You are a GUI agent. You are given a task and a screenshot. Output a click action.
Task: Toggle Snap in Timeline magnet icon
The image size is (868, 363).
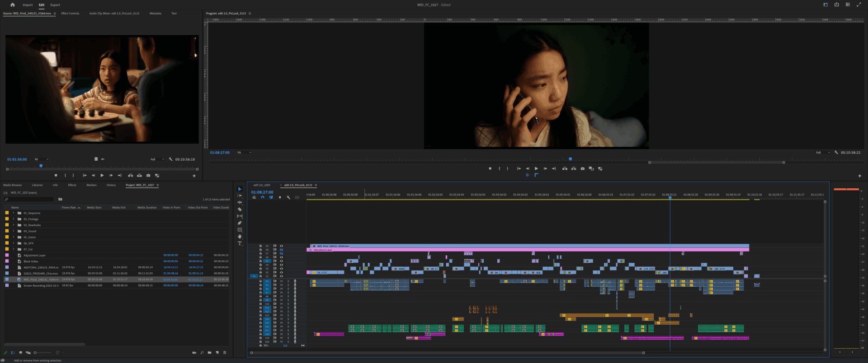point(262,197)
